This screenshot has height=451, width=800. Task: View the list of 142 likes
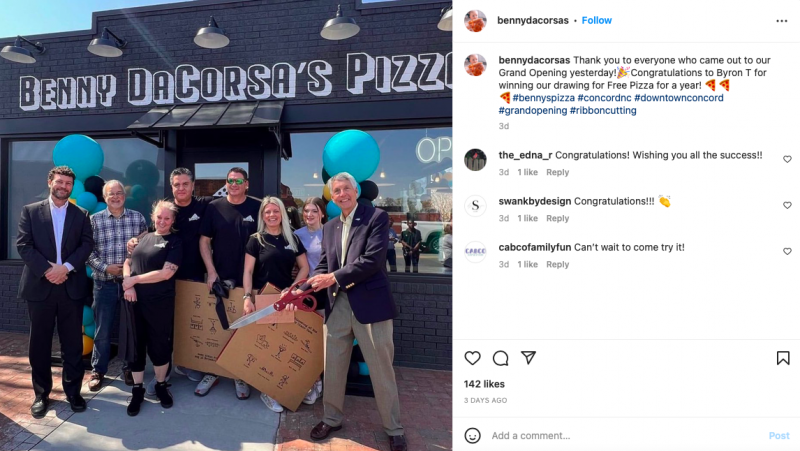click(x=484, y=384)
